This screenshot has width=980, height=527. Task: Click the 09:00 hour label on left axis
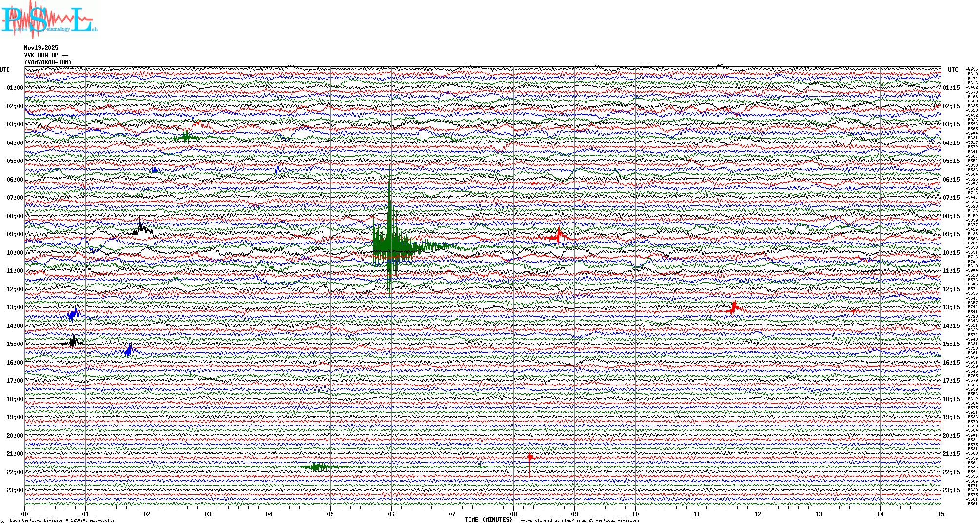tap(15, 234)
